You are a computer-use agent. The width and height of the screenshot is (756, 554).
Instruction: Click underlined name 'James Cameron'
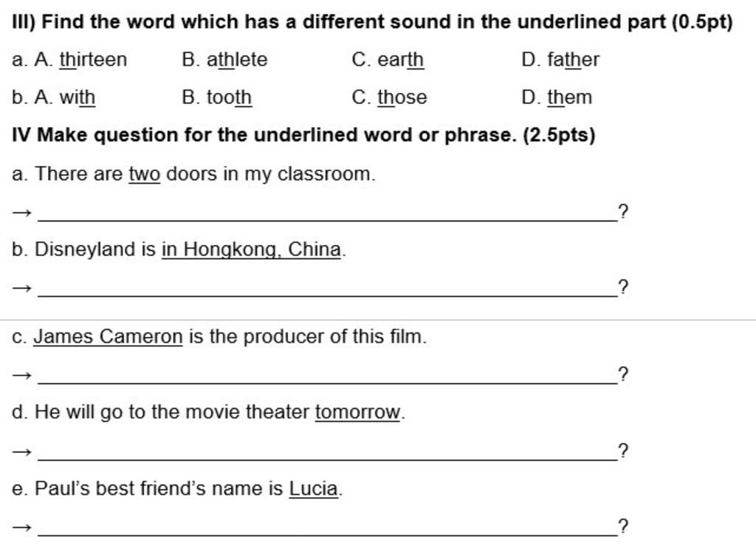[x=108, y=336]
